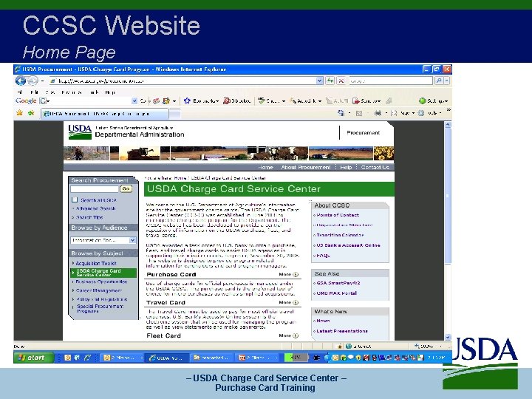Viewport: 532px width, 399px height.
Task: Click Contact Us navigation link
Action: coord(375,167)
